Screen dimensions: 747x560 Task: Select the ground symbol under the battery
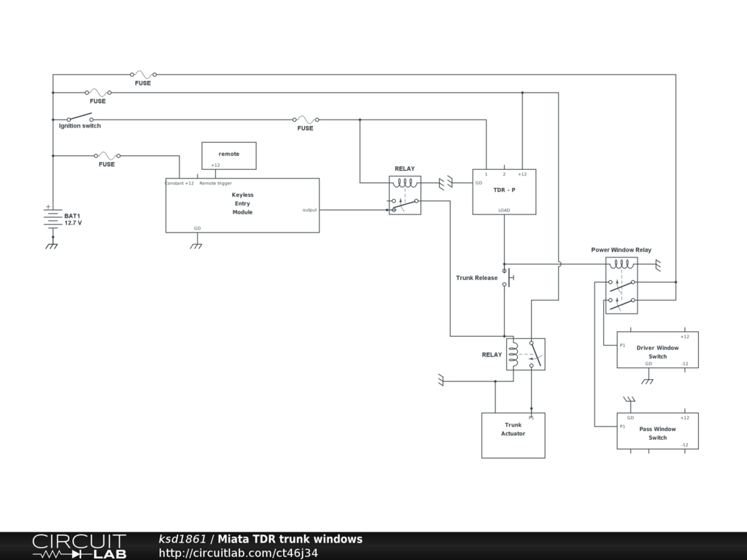[52, 246]
